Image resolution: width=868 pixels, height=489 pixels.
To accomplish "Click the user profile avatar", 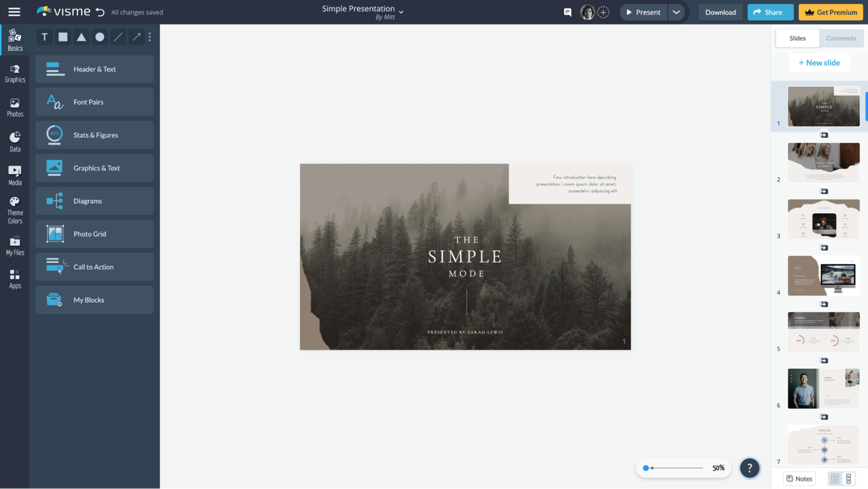I will (587, 12).
